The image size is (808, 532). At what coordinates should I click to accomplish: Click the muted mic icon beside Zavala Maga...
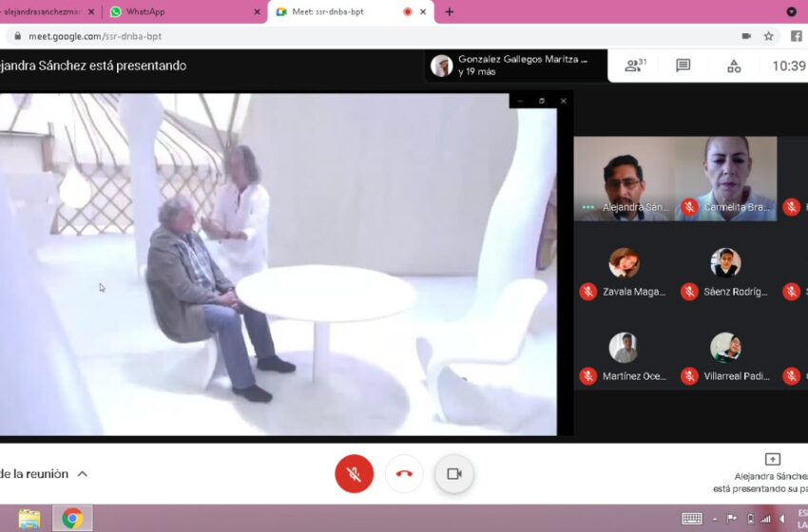588,292
